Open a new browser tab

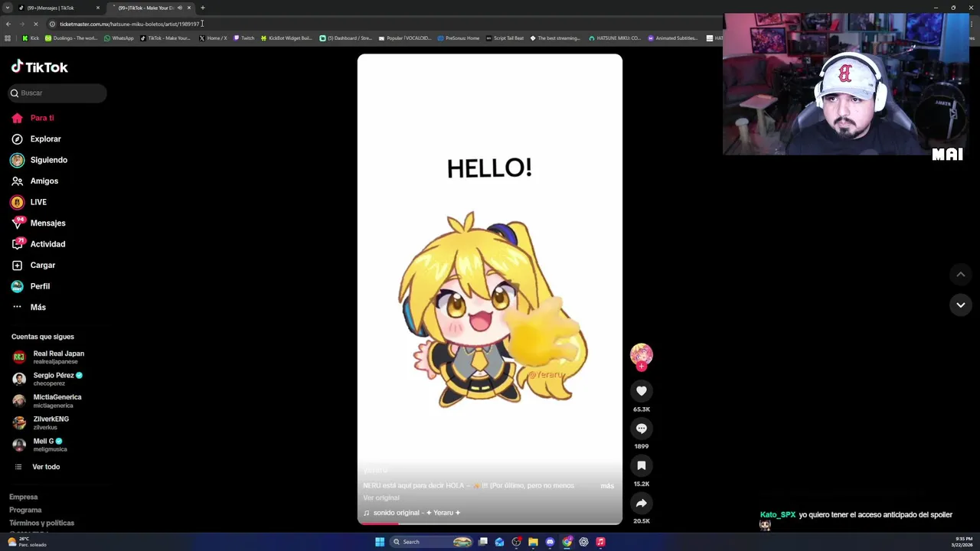coord(203,8)
